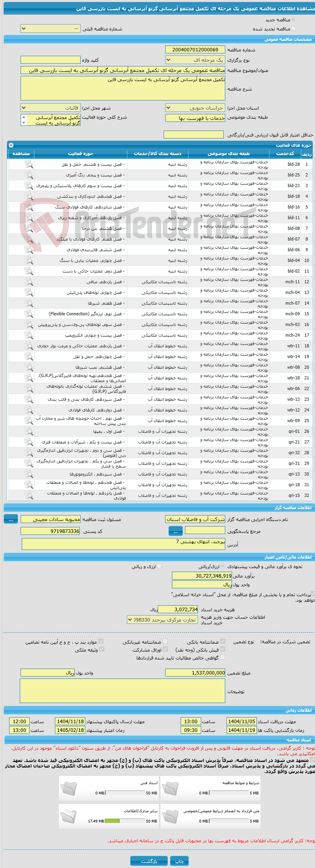
Task: Click the financial estimate (برآورد مالی) field
Action: [x=202, y=576]
